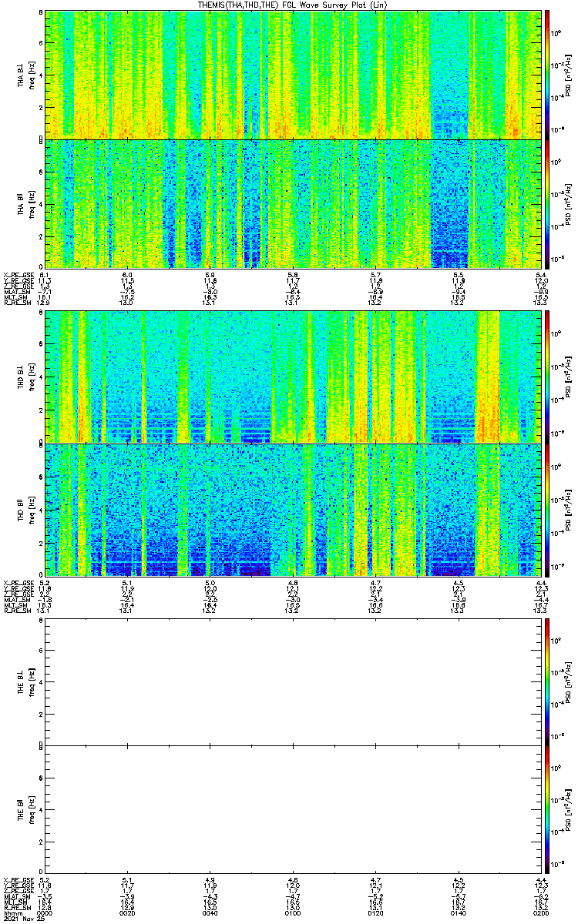Click the '0020' time tick label

(x=127, y=913)
